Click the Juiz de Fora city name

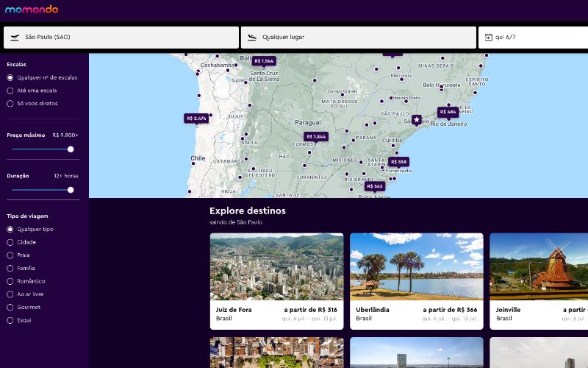click(x=234, y=310)
